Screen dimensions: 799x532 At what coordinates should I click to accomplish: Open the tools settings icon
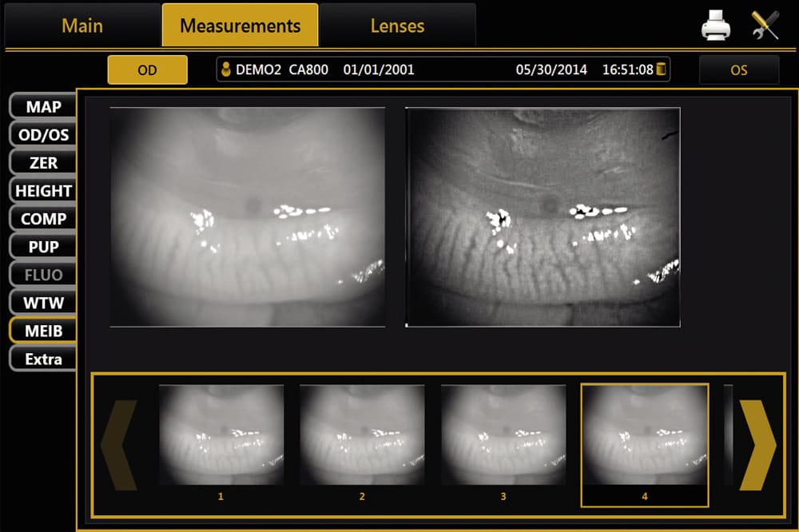pyautogui.click(x=765, y=25)
